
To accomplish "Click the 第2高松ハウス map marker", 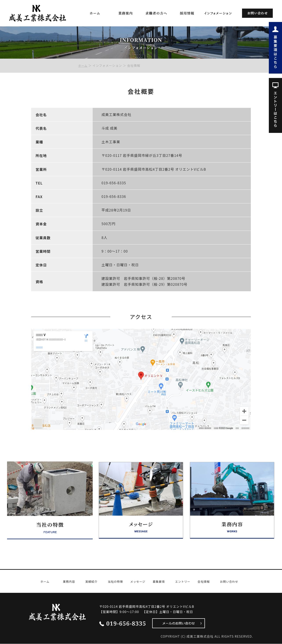I will pyautogui.click(x=127, y=399).
